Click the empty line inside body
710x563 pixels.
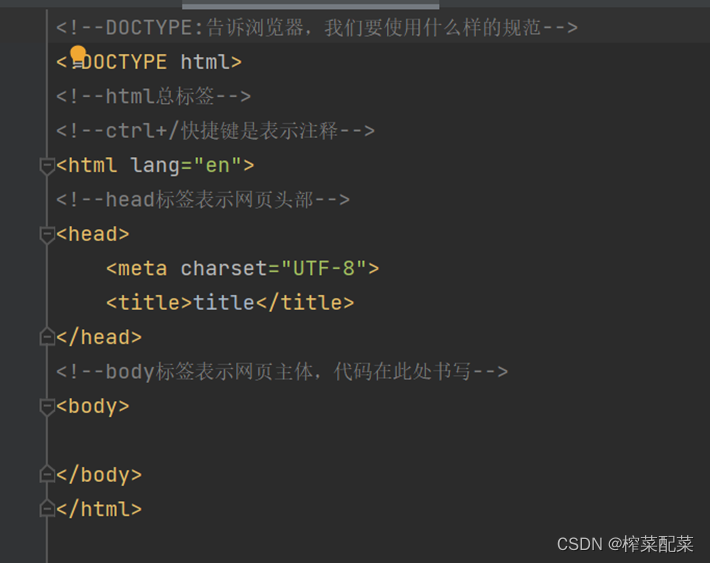(300, 440)
